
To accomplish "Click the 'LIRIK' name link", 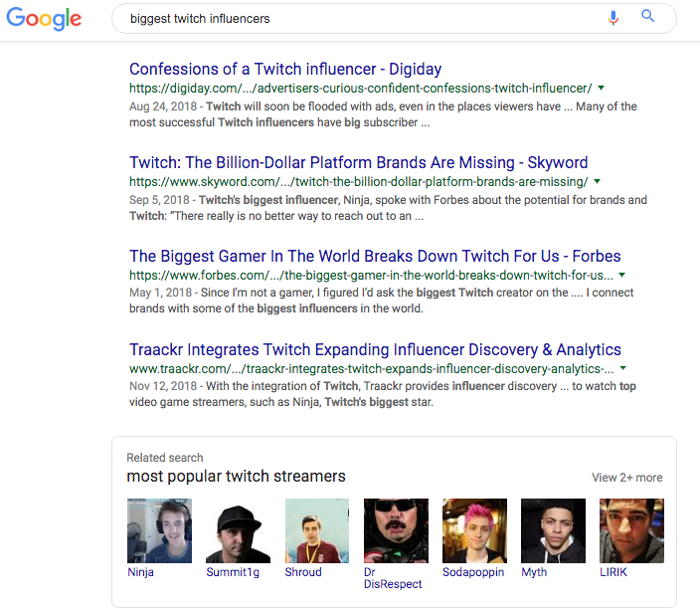I will pyautogui.click(x=613, y=572).
